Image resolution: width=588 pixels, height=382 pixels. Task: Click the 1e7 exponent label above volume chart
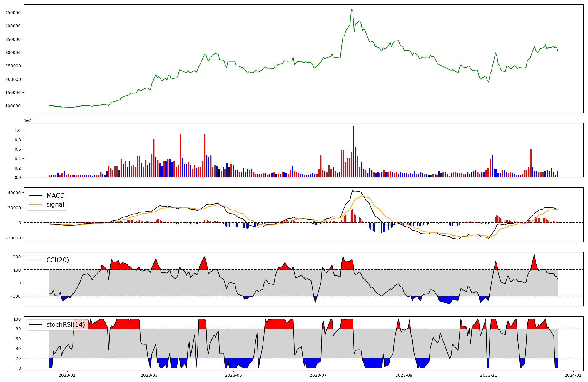pos(27,121)
